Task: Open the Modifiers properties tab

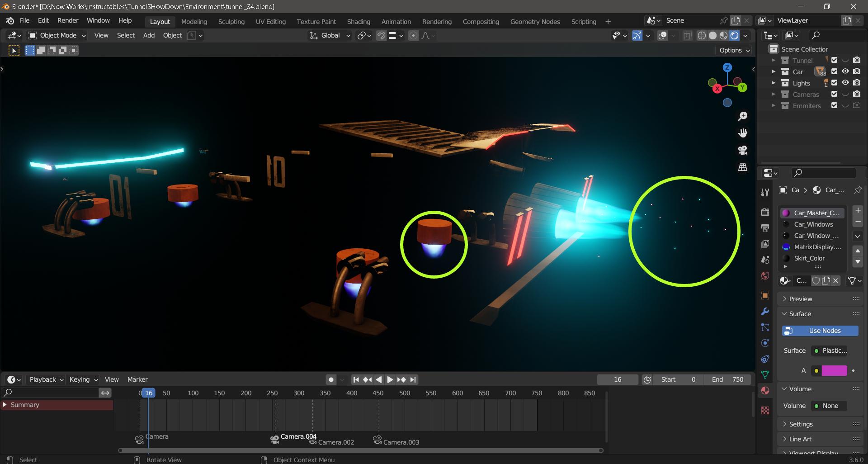Action: pyautogui.click(x=765, y=311)
